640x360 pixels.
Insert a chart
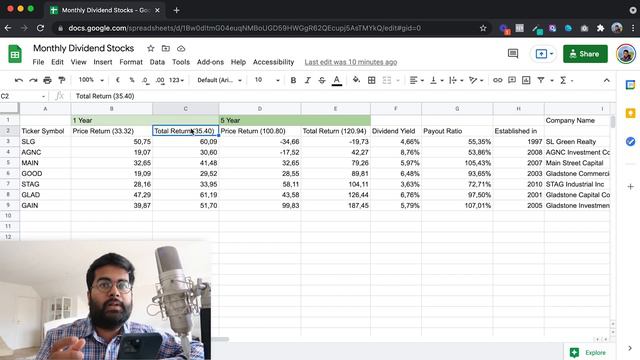tap(526, 80)
